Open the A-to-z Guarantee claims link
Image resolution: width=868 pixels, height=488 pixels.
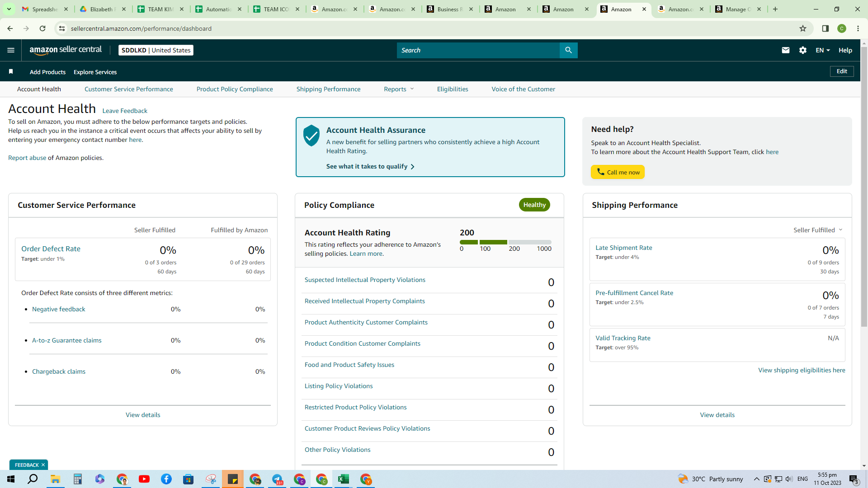[67, 340]
